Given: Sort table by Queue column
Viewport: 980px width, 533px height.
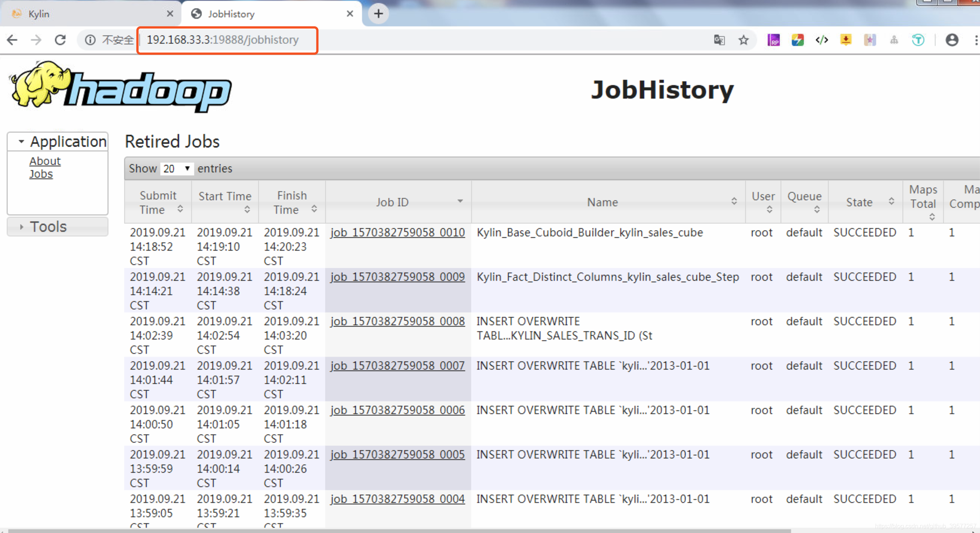Looking at the screenshot, I should [804, 202].
